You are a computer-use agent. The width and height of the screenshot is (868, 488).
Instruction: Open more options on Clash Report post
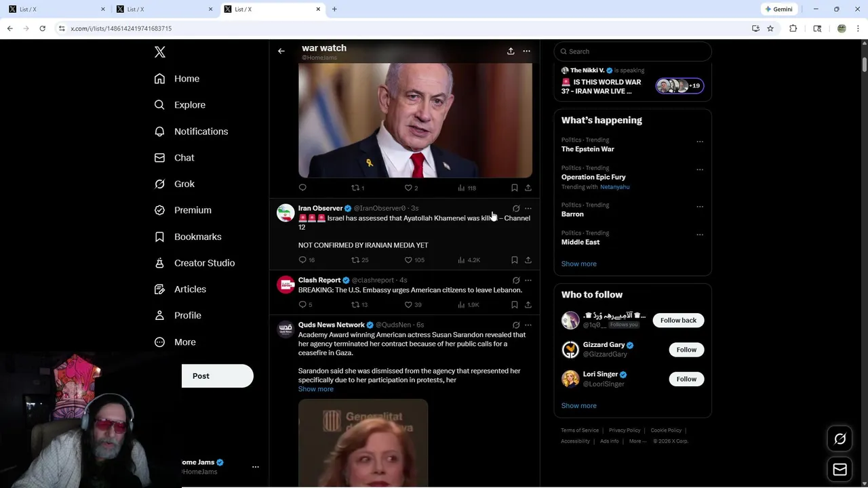coord(528,281)
